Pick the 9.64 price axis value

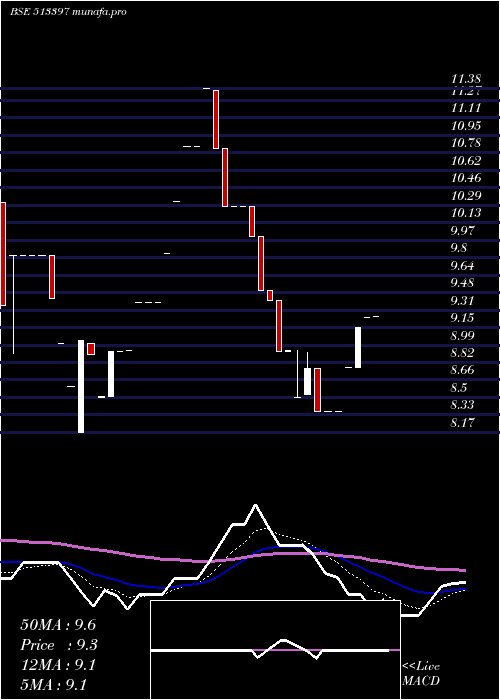[462, 266]
